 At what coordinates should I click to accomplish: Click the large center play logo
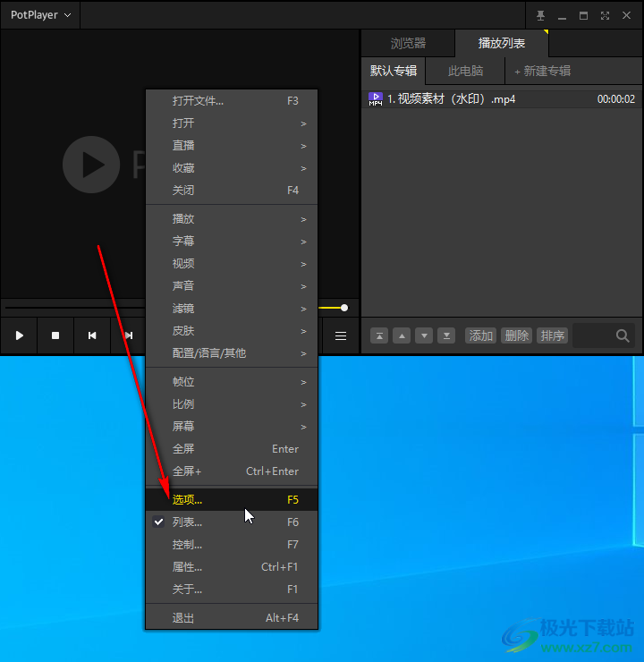[x=91, y=165]
